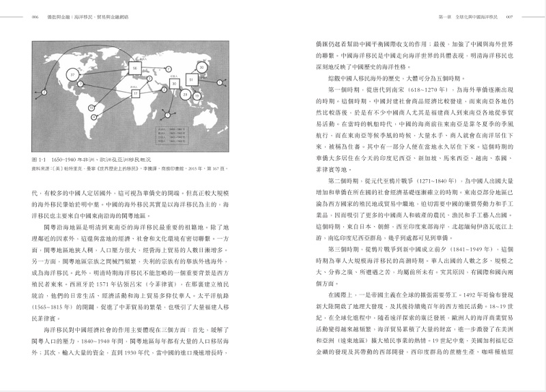Click the line starting '第三個時期，從鴉片戰爭到新中國'
The height and width of the screenshot is (392, 546).
(x=420, y=250)
